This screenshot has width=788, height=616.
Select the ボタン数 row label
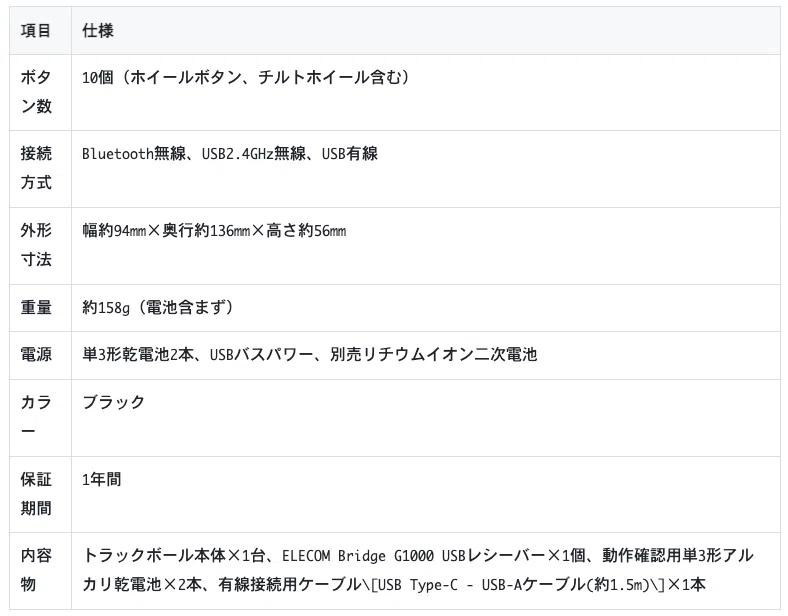(36, 92)
